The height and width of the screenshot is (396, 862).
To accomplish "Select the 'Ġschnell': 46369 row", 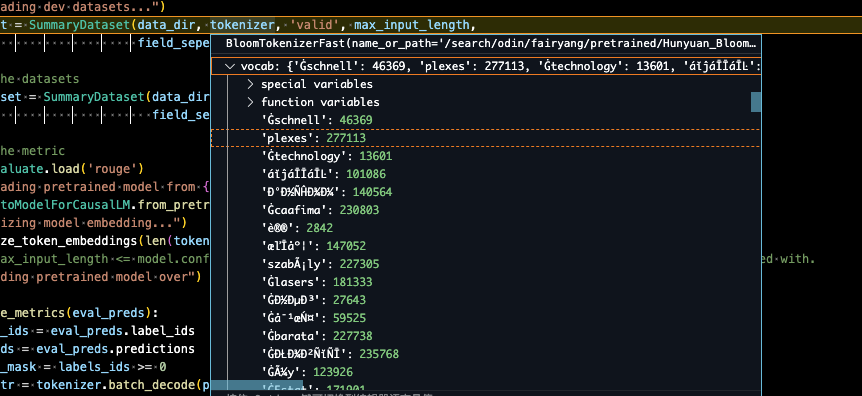I will 486,120.
